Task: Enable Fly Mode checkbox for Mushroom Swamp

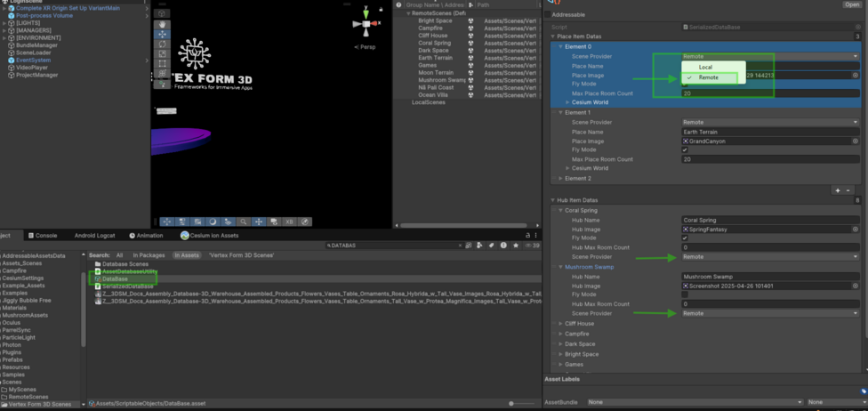Action: 685,294
